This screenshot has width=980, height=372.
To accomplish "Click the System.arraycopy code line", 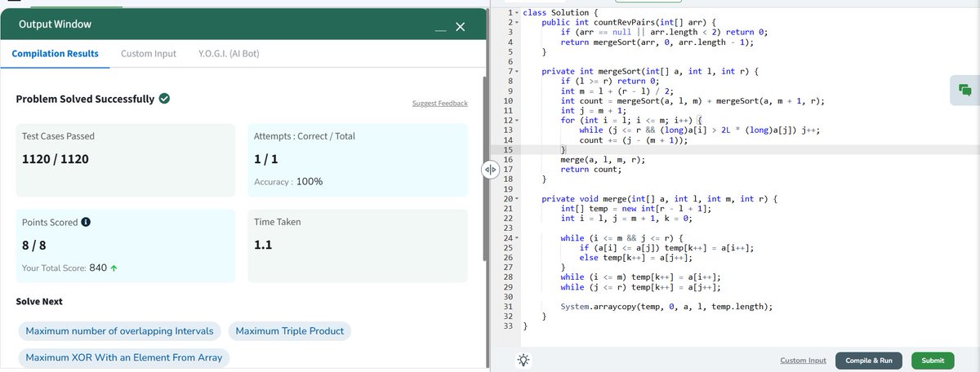I will (x=666, y=307).
